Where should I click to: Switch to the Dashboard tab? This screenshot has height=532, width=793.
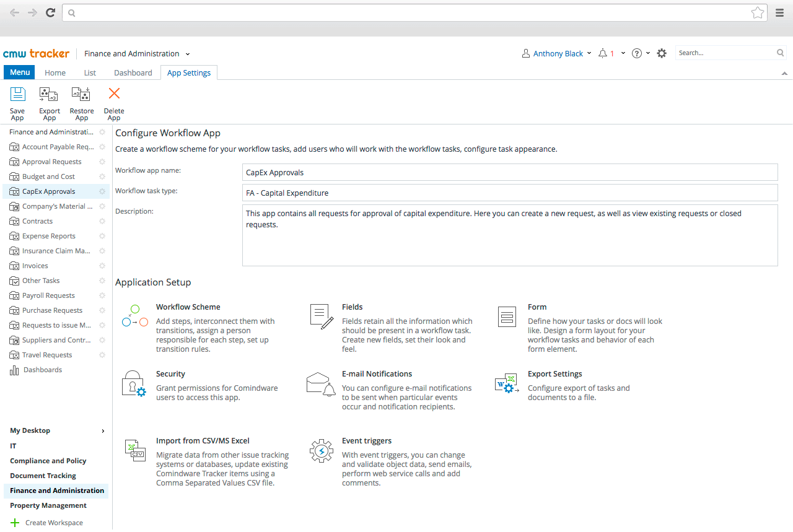[x=133, y=73]
